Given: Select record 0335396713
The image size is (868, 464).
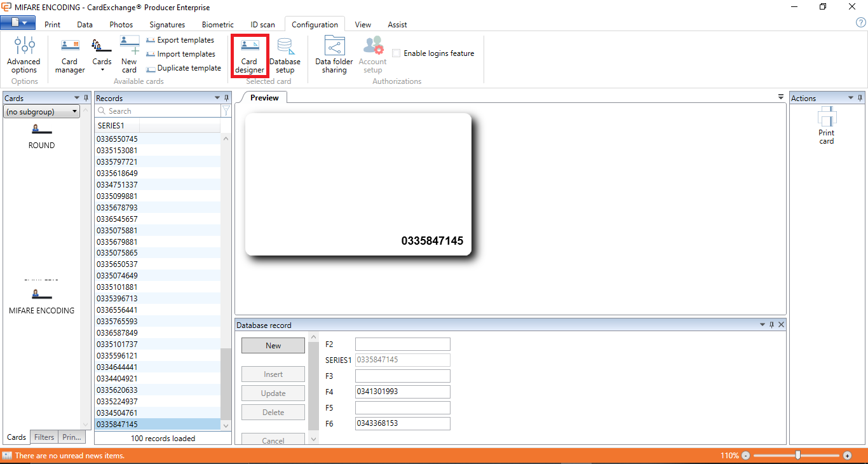Looking at the screenshot, I should pyautogui.click(x=158, y=298).
